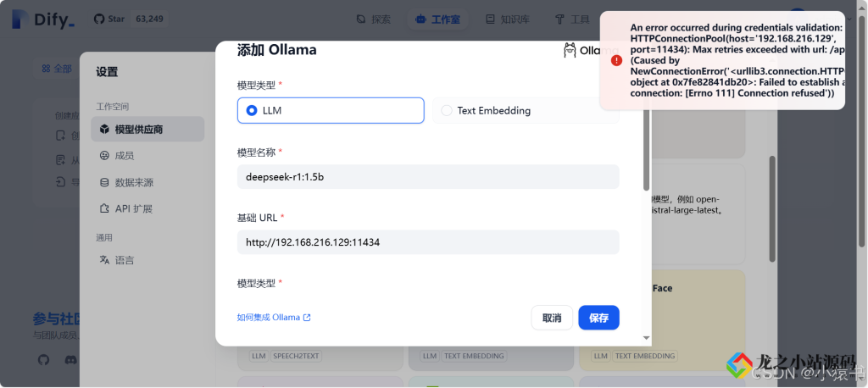Click the 成员 smiley members icon
Screen dimensions: 868x388
pyautogui.click(x=104, y=156)
